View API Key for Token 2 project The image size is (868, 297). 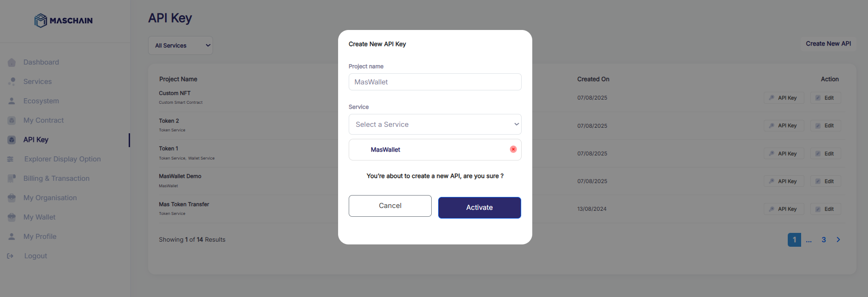coord(784,125)
